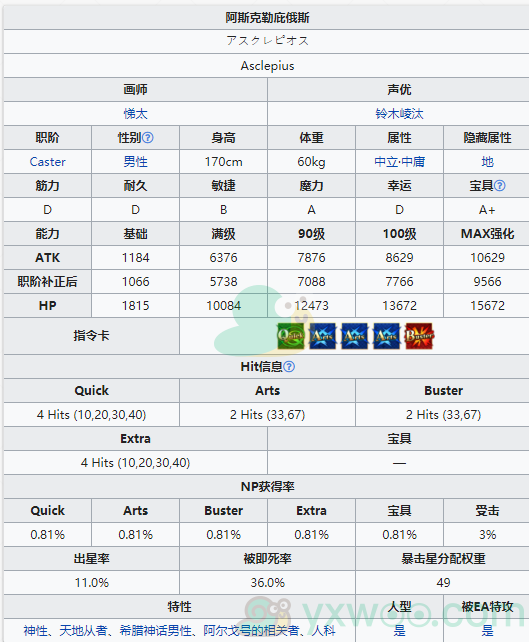Select the base HP value 1815

point(136,305)
